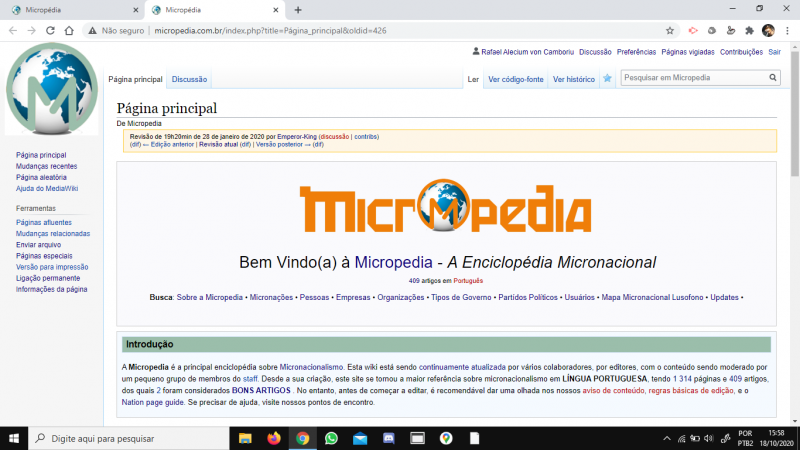This screenshot has width=800, height=450.
Task: Open Ligação permanente link
Action: coord(48,279)
